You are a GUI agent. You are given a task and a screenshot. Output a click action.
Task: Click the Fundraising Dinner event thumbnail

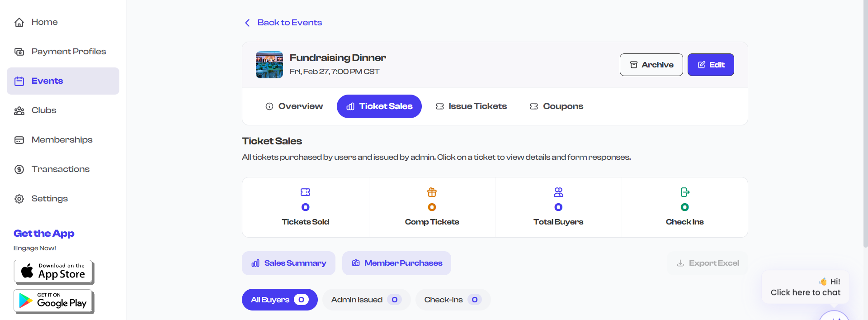point(269,65)
